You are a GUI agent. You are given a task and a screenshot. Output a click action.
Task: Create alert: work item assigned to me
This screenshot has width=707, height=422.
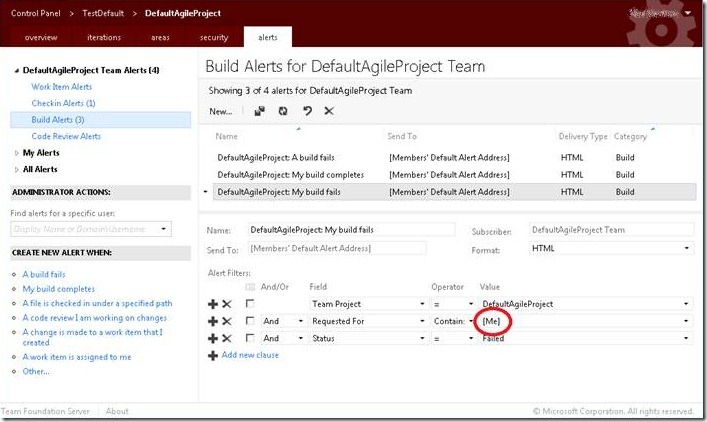[x=77, y=357]
